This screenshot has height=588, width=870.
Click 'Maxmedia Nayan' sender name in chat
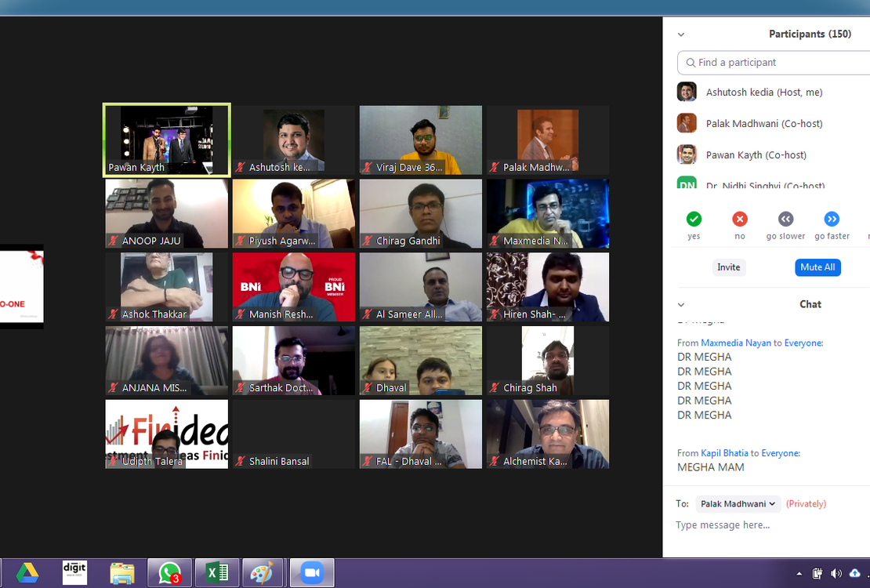coord(735,343)
